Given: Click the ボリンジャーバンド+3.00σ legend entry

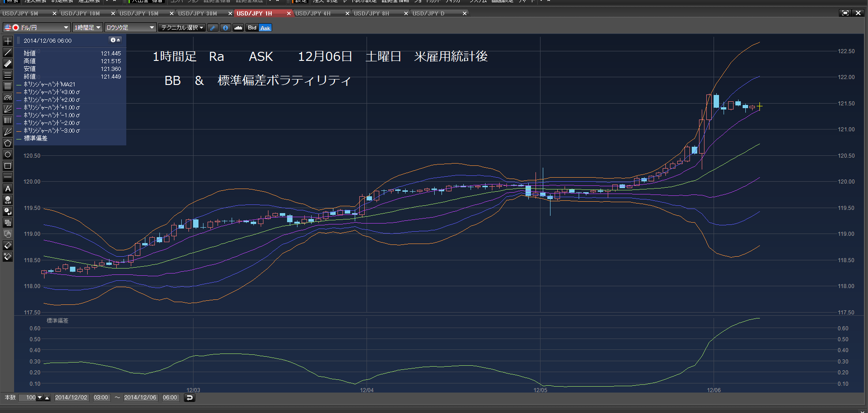Looking at the screenshot, I should (51, 92).
